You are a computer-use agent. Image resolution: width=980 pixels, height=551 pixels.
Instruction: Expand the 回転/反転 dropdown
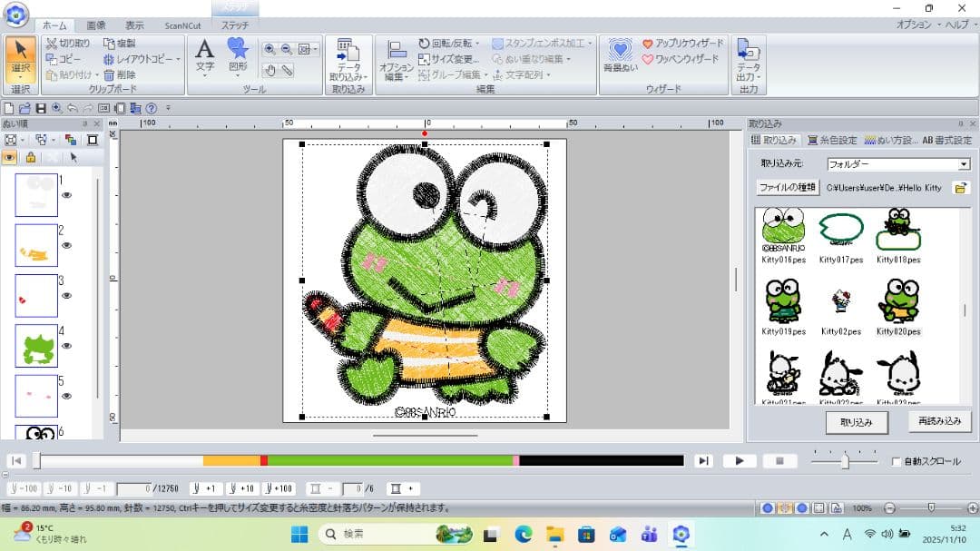coord(477,43)
